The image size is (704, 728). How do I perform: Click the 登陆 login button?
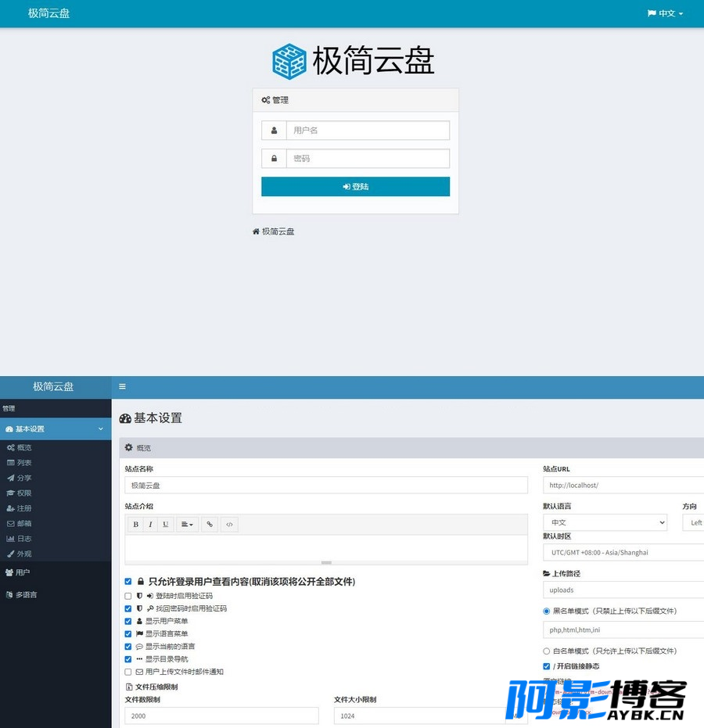355,187
